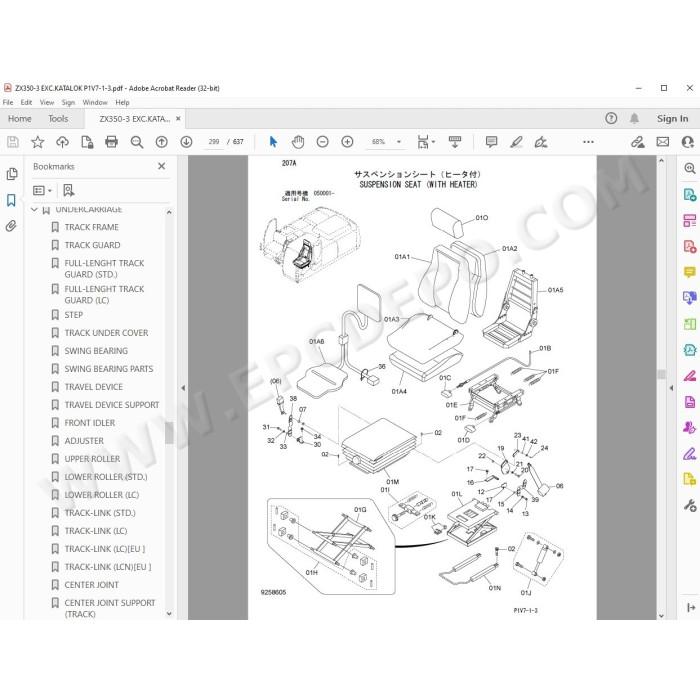Collapse the right tools pane arrow
The image size is (700, 700).
[671, 388]
